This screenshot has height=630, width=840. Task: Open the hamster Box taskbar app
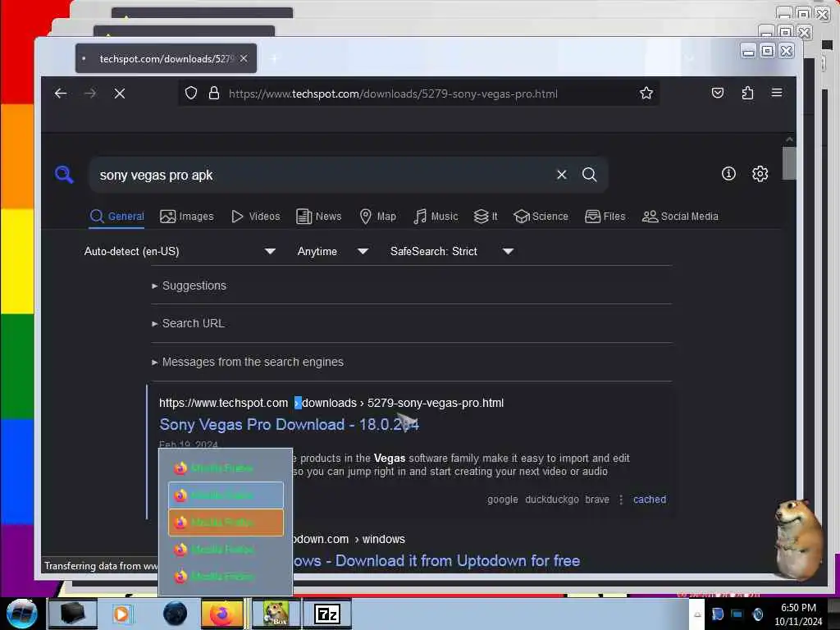(x=276, y=614)
